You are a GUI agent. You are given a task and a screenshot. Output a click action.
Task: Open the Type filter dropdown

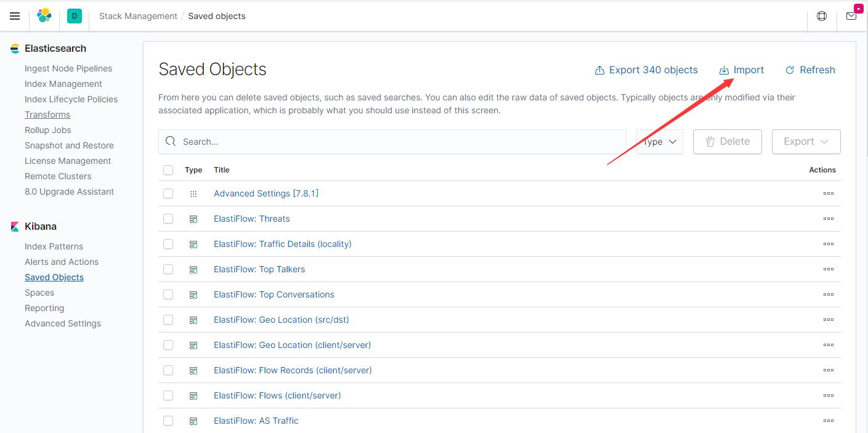tap(659, 142)
